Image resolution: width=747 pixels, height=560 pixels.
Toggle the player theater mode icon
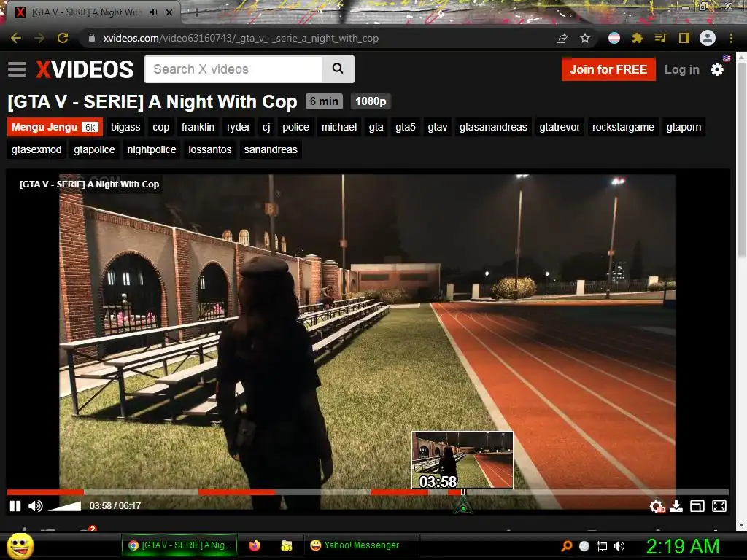coord(697,506)
